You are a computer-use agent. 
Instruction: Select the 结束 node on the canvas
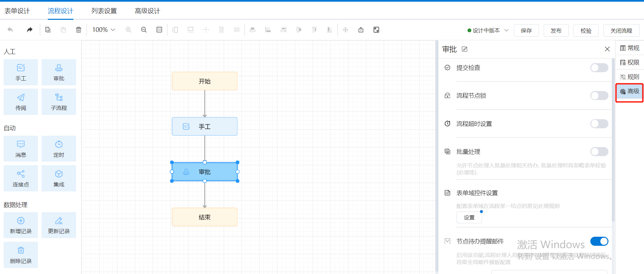(x=205, y=217)
